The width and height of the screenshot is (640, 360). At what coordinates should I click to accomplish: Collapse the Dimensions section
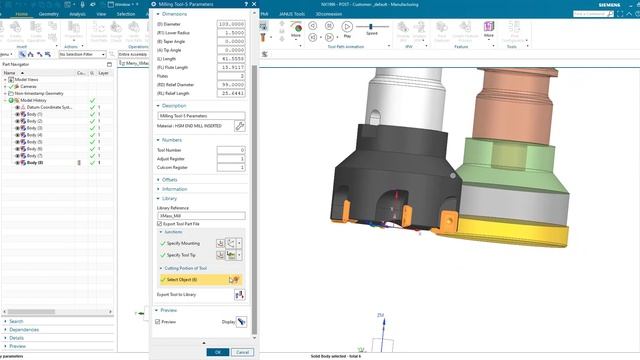[158, 14]
